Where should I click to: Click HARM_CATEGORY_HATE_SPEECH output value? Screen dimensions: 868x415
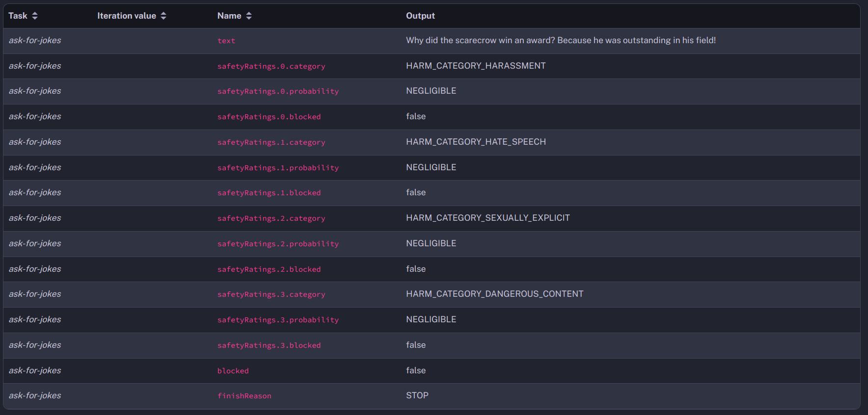[x=476, y=142]
